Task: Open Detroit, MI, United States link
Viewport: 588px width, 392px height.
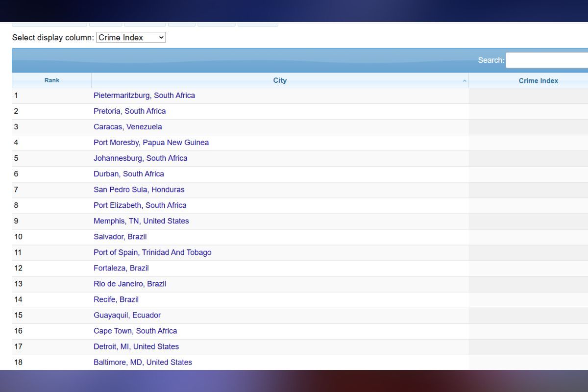Action: 136,346
